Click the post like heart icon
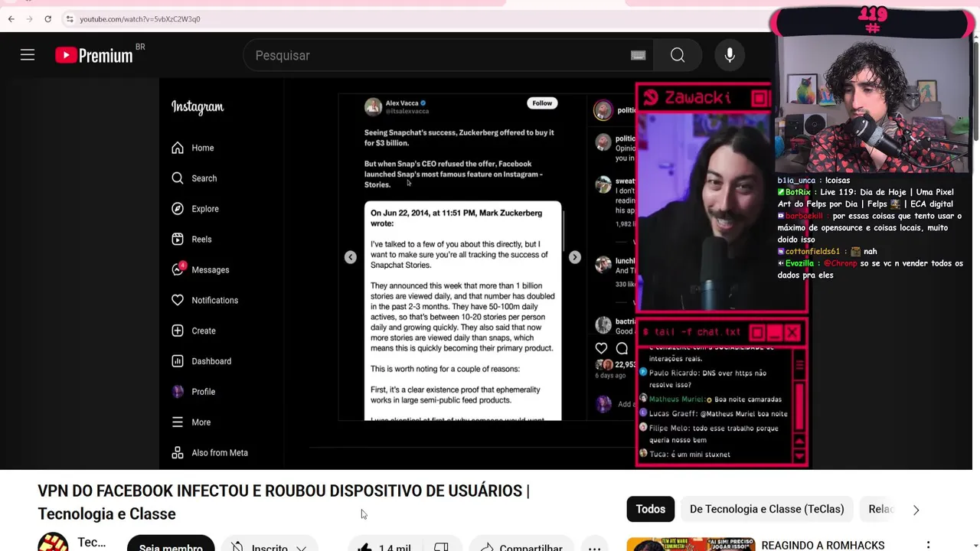980x551 pixels. [602, 348]
